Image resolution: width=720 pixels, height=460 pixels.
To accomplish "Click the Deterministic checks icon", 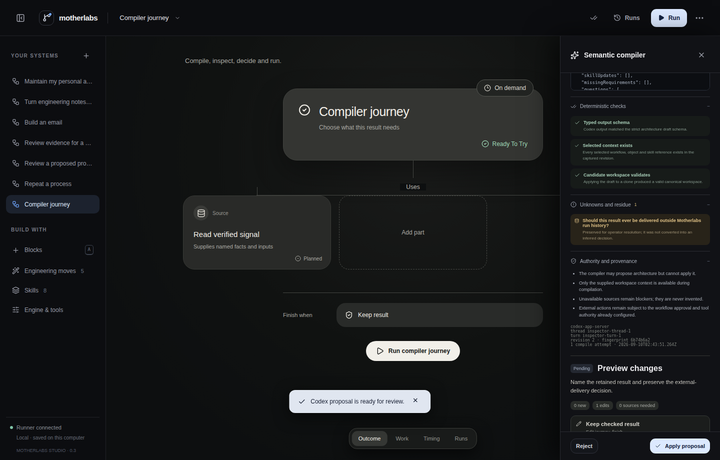I will coord(574,106).
